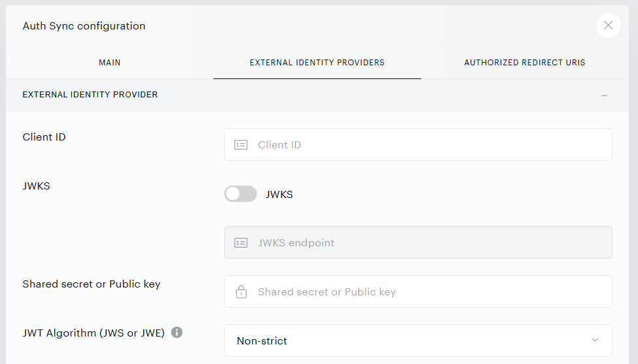
Task: Click the Shared secret or Public key label
Action: [x=92, y=284]
